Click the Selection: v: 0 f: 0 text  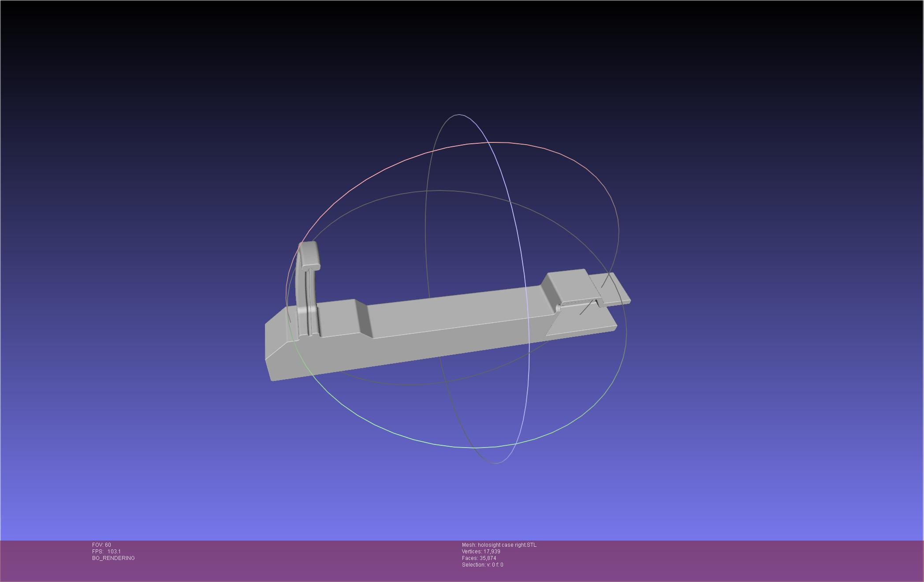pos(482,565)
